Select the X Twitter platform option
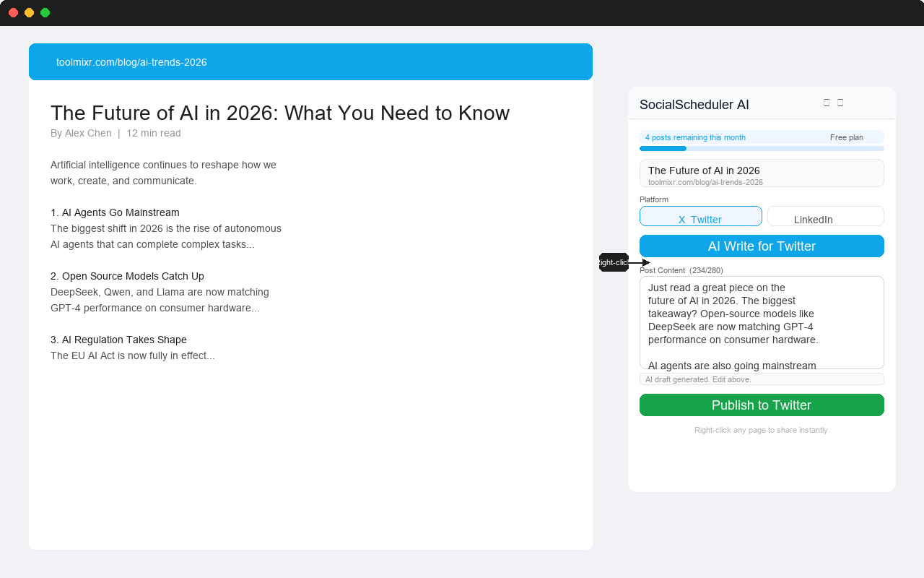 pyautogui.click(x=700, y=216)
